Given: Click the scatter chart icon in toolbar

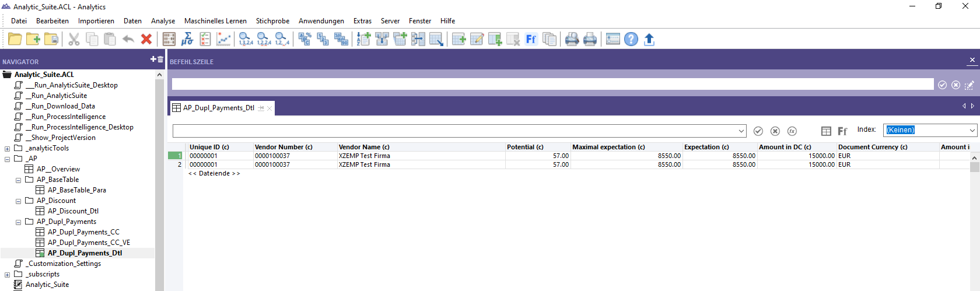Looking at the screenshot, I should [223, 39].
